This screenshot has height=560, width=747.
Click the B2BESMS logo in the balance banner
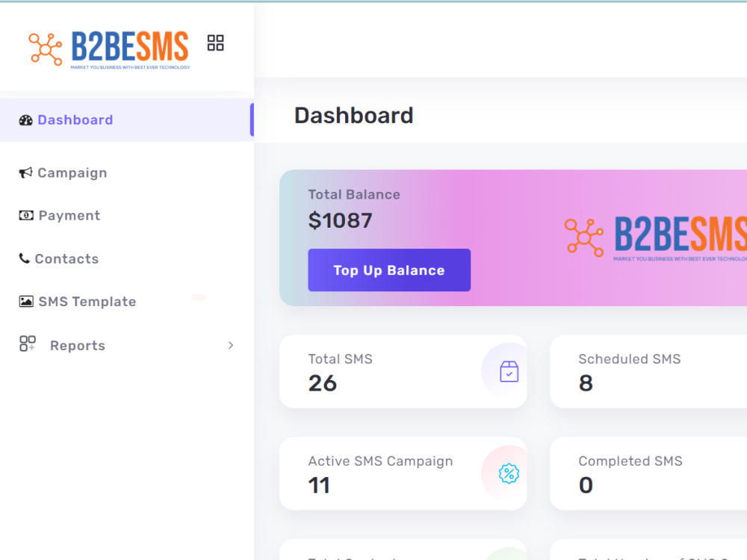[656, 237]
